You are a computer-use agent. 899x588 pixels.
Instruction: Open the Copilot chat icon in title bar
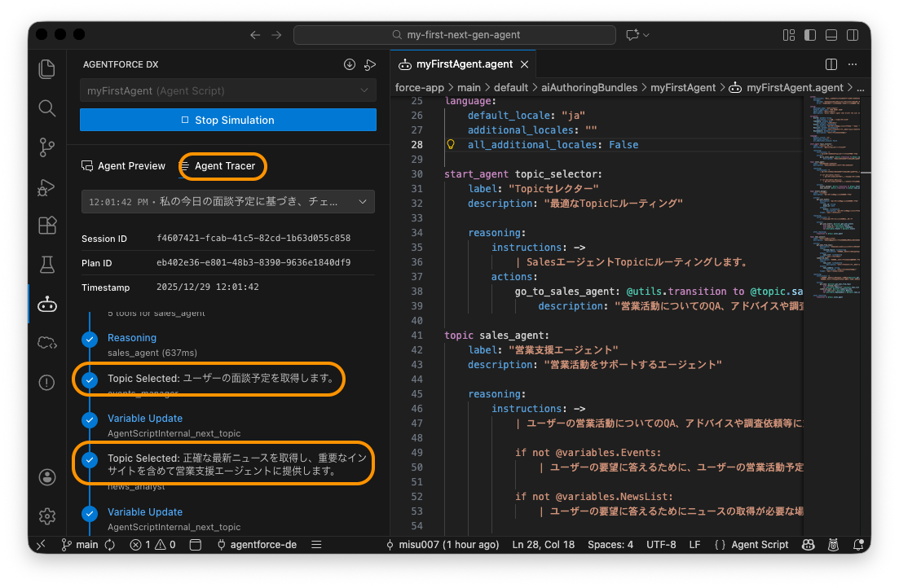[632, 35]
